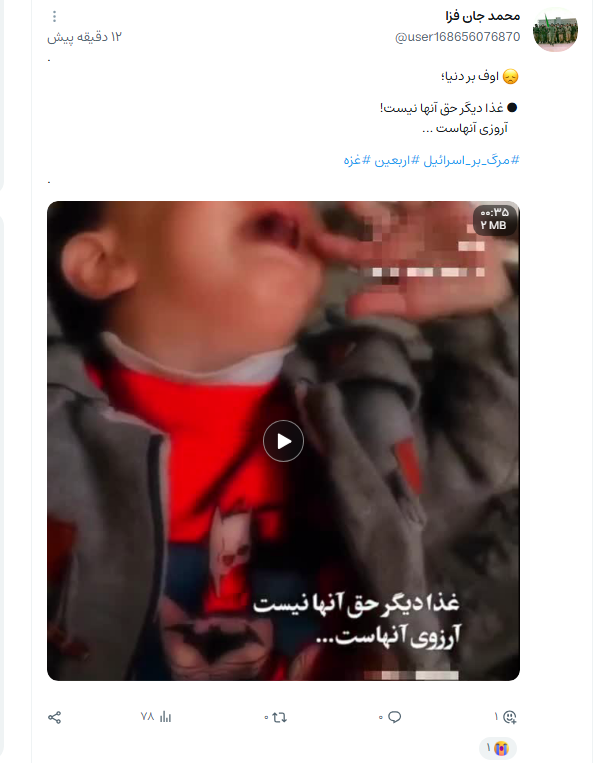This screenshot has width=597, height=763.
Task: Click the add reaction smiley icon
Action: (510, 717)
